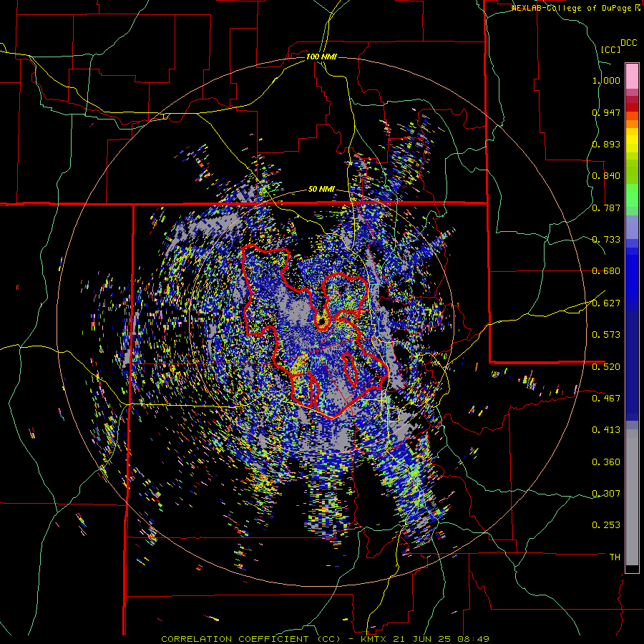Image resolution: width=644 pixels, height=644 pixels.
Task: Select the 0.787 scale value
Action: [x=606, y=208]
